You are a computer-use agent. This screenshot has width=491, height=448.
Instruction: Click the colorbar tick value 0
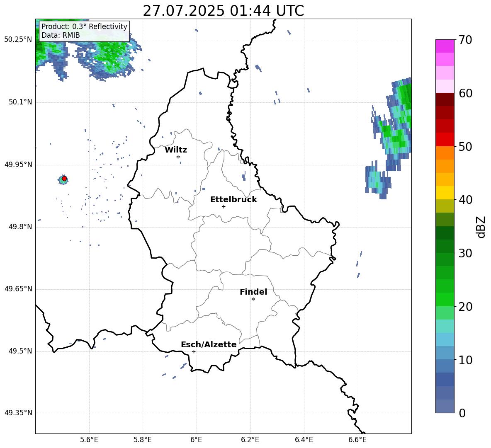click(x=462, y=413)
